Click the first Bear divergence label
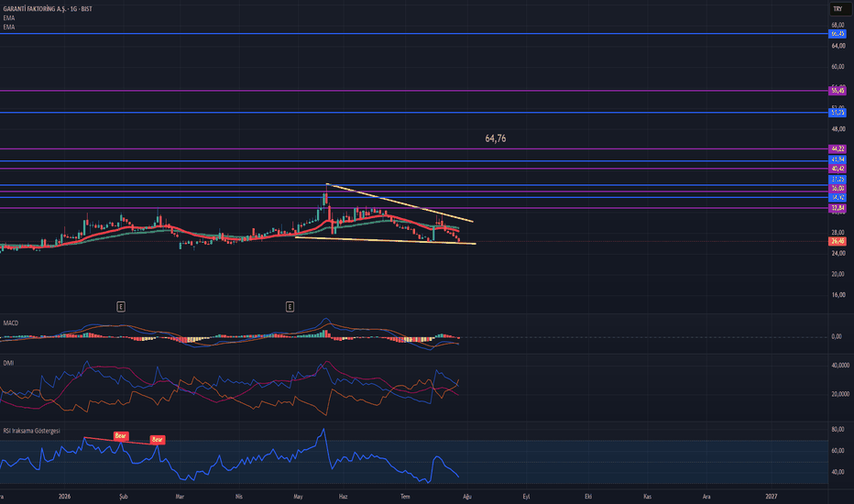 pos(120,436)
